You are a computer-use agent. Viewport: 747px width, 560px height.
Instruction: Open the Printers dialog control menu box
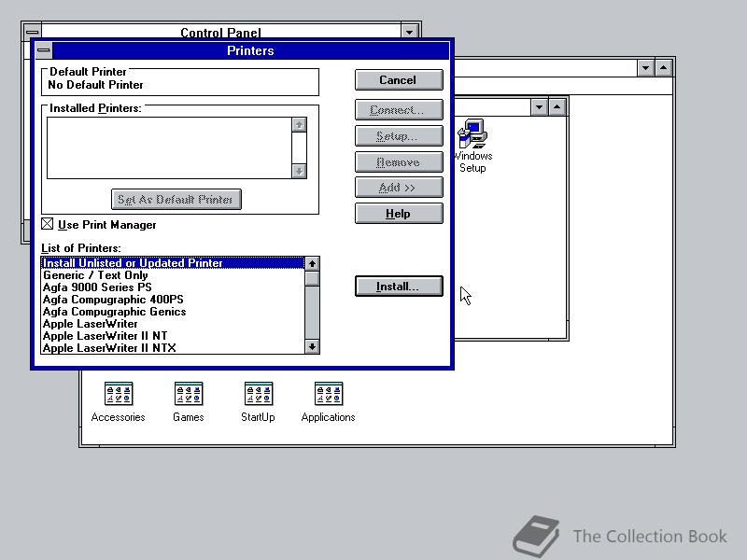pyautogui.click(x=44, y=50)
